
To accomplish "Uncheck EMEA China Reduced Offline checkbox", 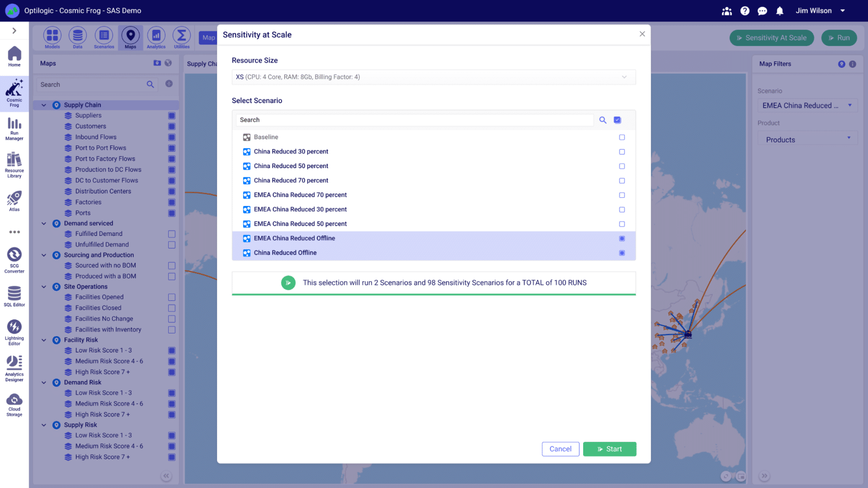I will [x=622, y=239].
